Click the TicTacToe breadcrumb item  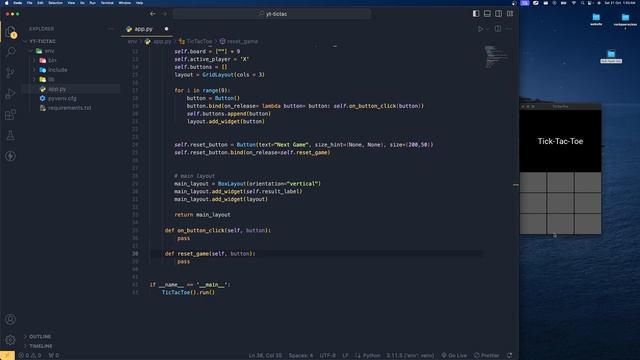[196, 41]
